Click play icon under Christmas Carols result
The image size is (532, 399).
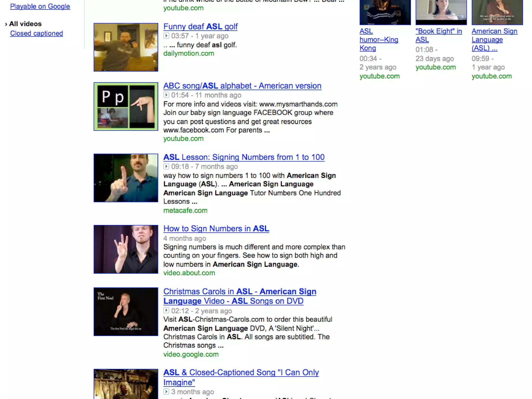(x=166, y=310)
